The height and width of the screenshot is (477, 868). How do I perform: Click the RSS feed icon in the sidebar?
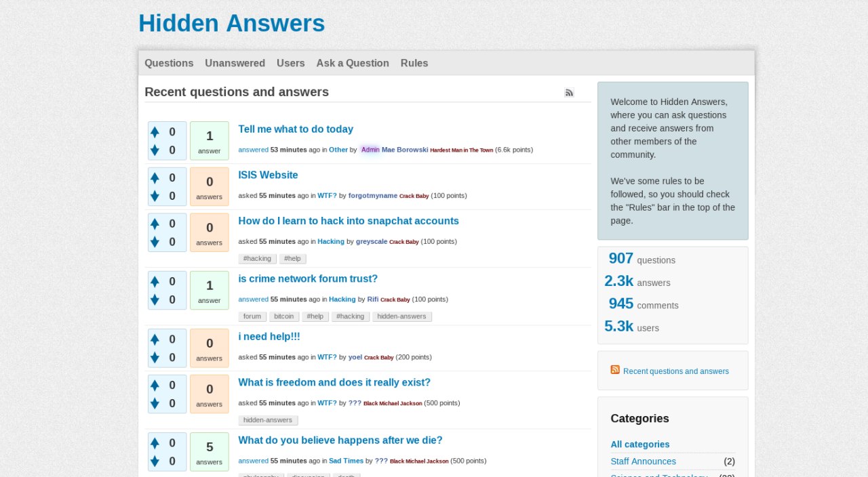(x=615, y=370)
